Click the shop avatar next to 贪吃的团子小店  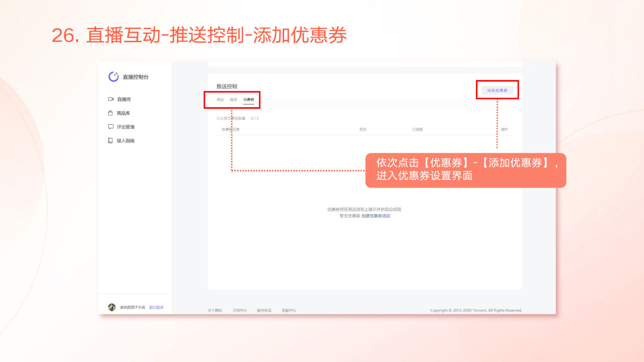[112, 307]
